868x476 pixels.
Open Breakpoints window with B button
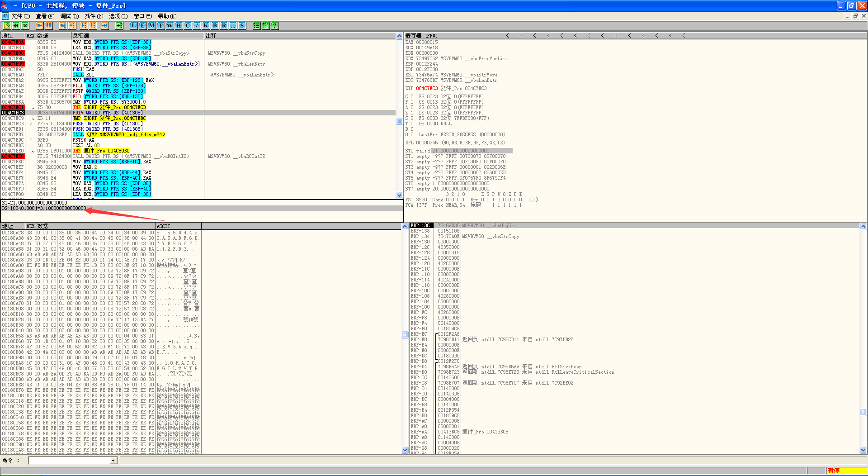[215, 26]
